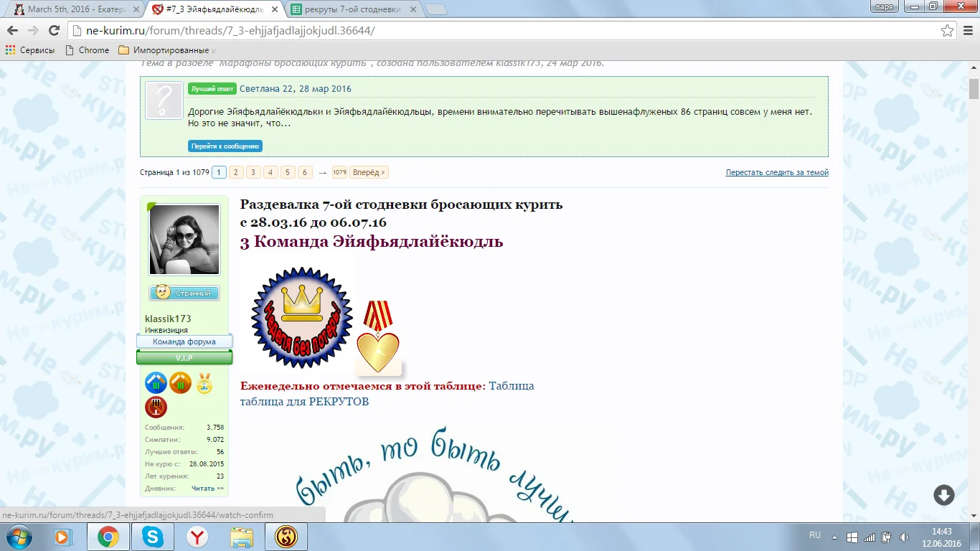Open Skype from the taskbar

[x=153, y=537]
